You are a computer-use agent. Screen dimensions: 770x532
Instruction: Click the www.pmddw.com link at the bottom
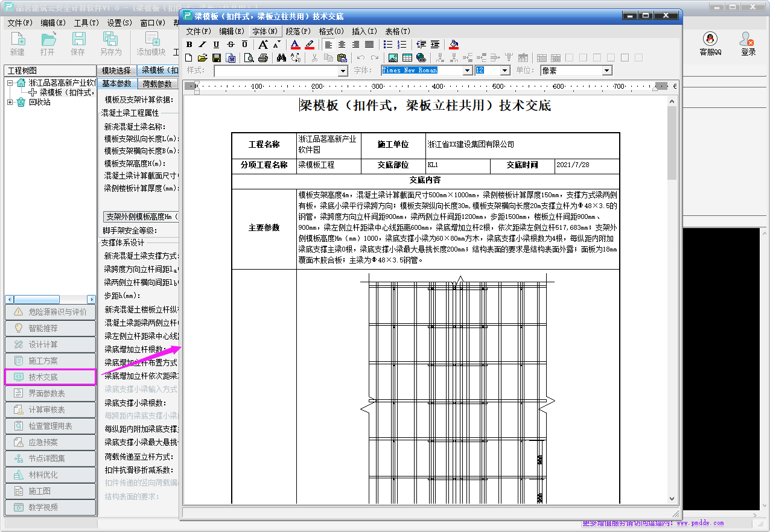pyautogui.click(x=700, y=523)
